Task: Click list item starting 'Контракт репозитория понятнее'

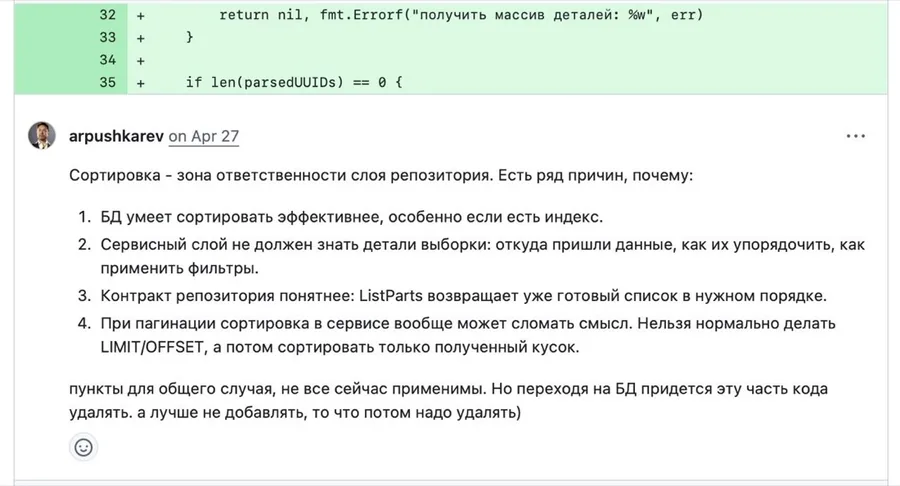Action: tap(464, 296)
